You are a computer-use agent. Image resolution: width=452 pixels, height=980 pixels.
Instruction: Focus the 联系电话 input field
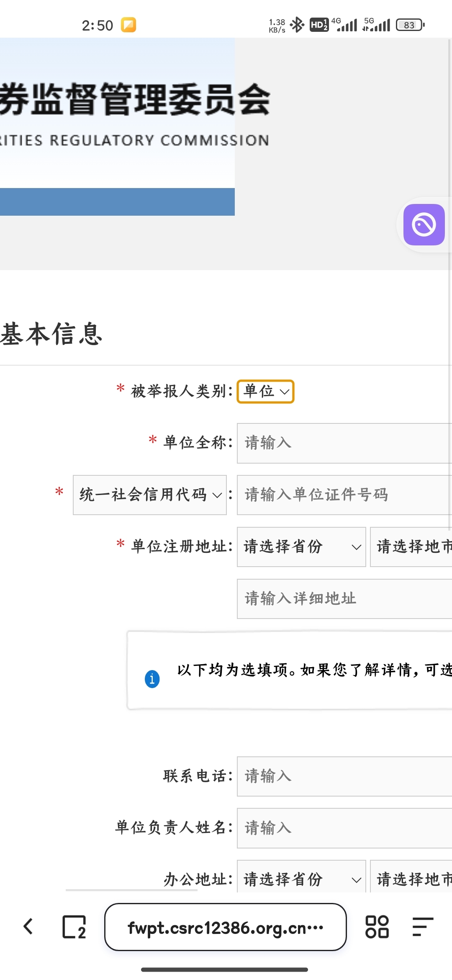click(344, 776)
